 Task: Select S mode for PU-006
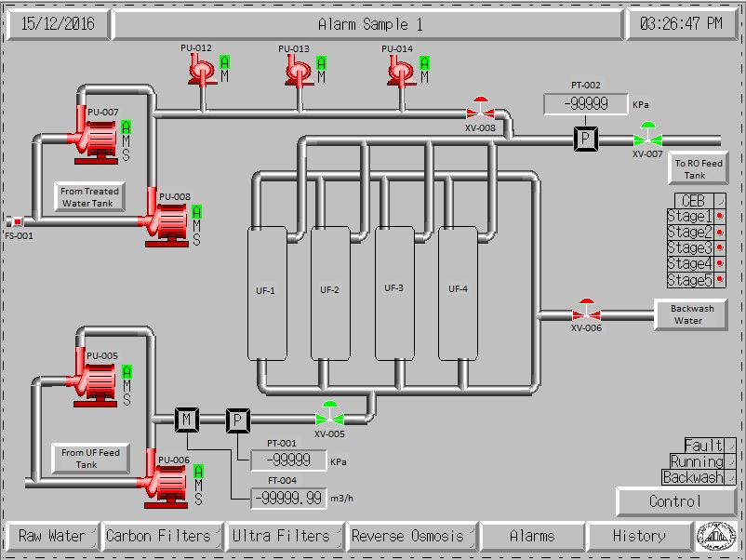pyautogui.click(x=199, y=500)
